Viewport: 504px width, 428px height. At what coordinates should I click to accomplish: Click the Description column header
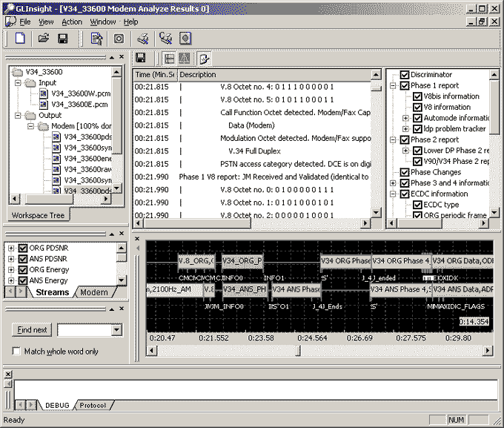pos(274,75)
